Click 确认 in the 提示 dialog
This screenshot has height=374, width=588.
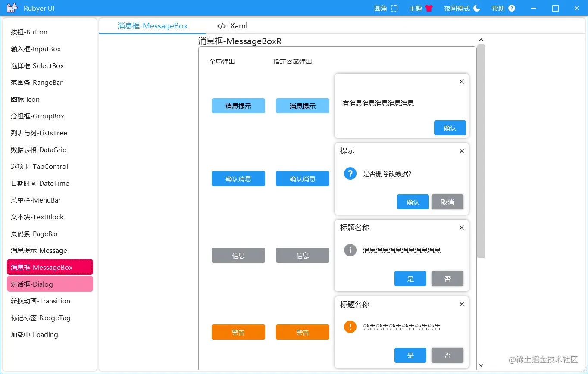pyautogui.click(x=413, y=202)
